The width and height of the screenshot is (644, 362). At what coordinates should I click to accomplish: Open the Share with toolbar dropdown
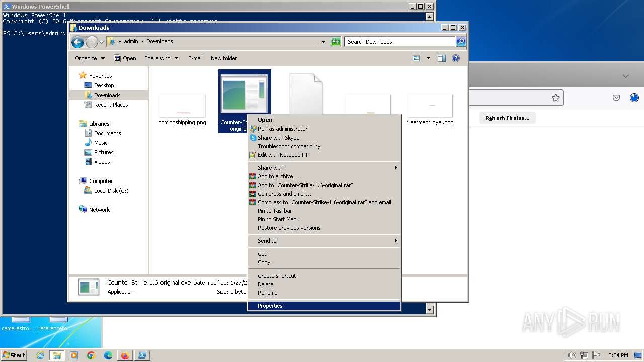[161, 58]
